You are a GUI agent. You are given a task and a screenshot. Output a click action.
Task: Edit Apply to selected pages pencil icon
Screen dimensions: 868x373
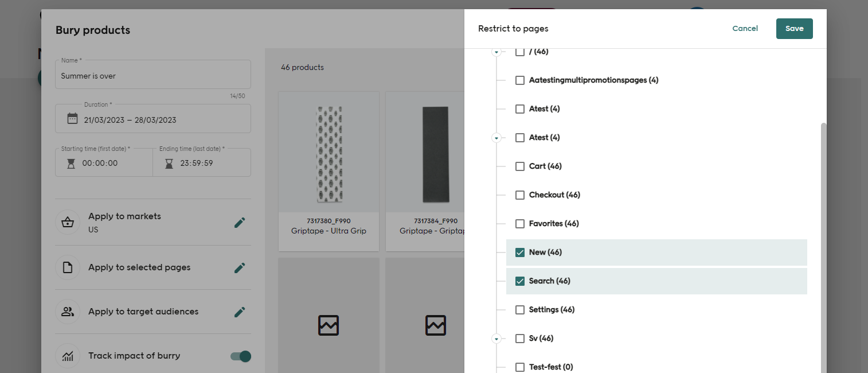(240, 267)
